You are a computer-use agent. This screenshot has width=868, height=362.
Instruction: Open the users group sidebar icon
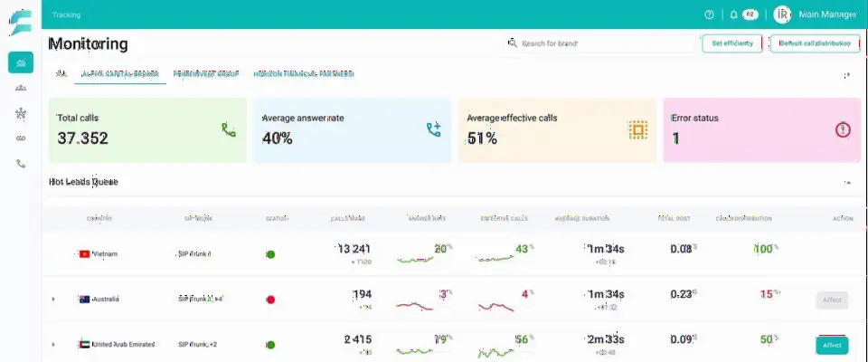coord(21,88)
